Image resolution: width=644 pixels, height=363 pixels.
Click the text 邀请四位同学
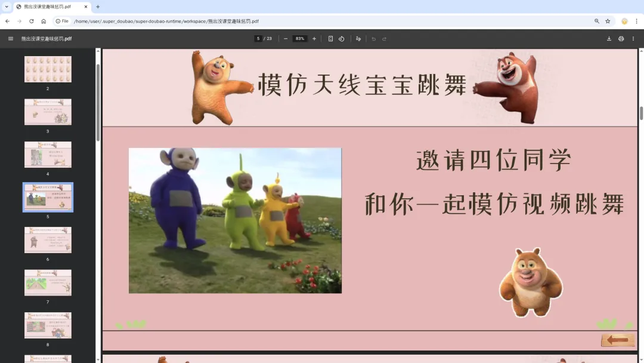point(494,160)
